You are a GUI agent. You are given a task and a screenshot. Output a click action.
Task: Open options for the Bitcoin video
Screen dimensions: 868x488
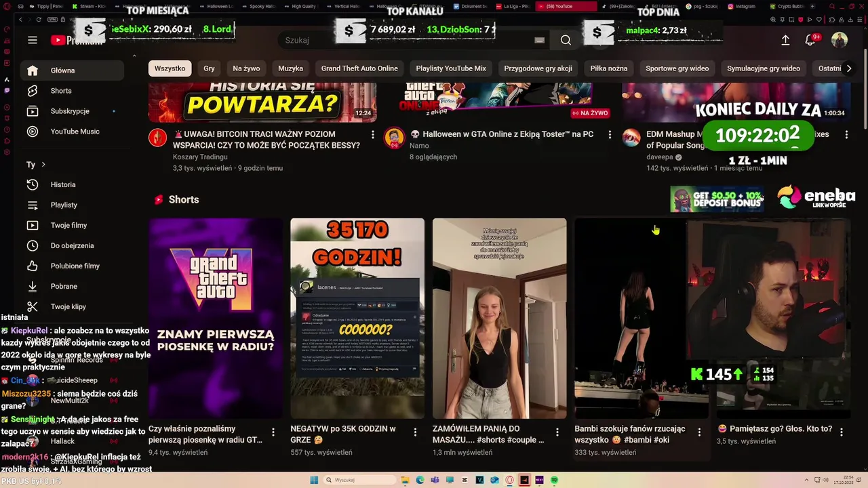(372, 135)
